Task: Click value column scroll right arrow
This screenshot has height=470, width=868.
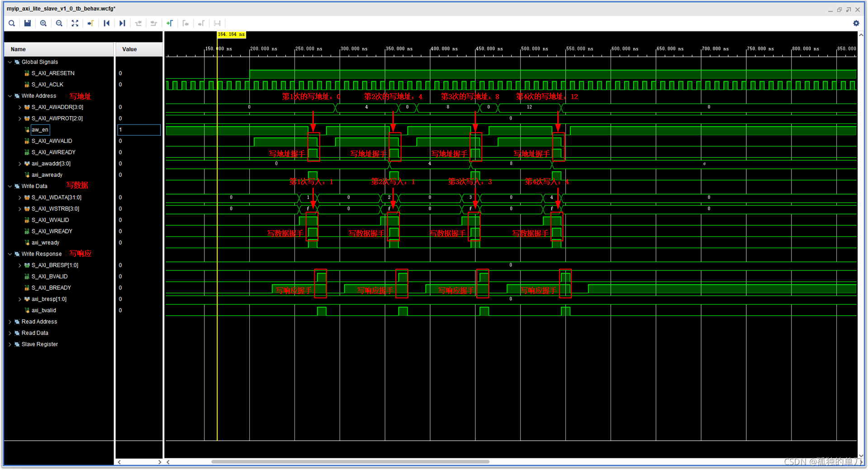Action: (x=160, y=462)
